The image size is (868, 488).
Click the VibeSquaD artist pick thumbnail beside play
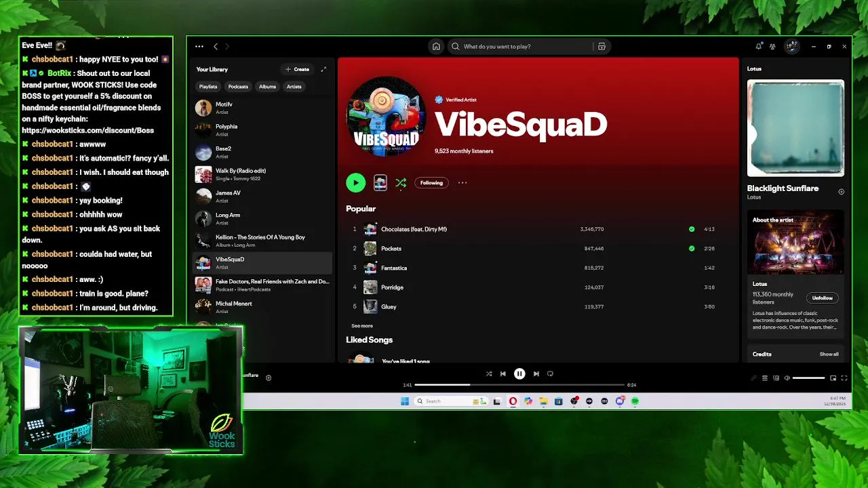coord(380,182)
